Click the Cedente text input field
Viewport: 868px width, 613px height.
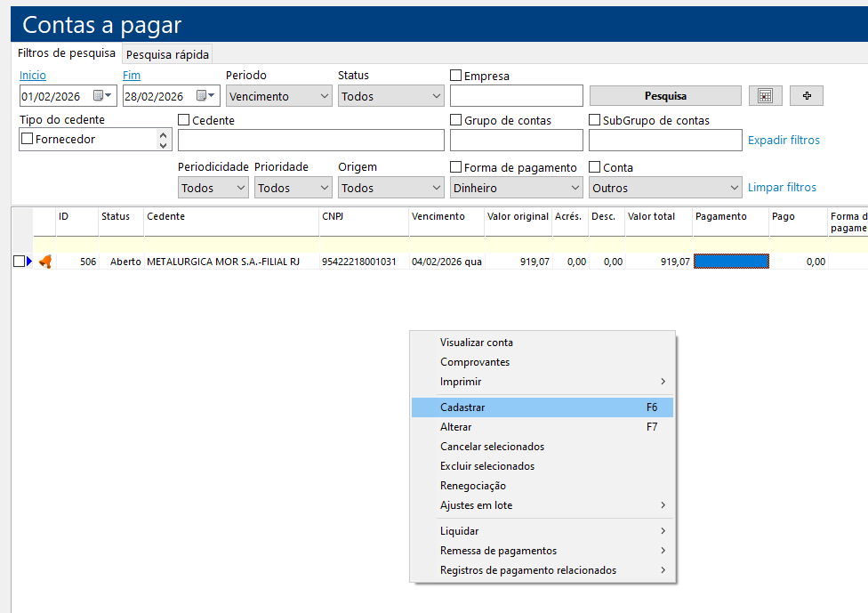point(310,141)
